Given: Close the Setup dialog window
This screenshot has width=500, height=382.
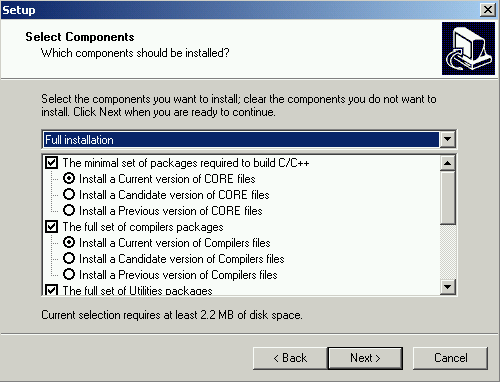Looking at the screenshot, I should click(x=487, y=10).
